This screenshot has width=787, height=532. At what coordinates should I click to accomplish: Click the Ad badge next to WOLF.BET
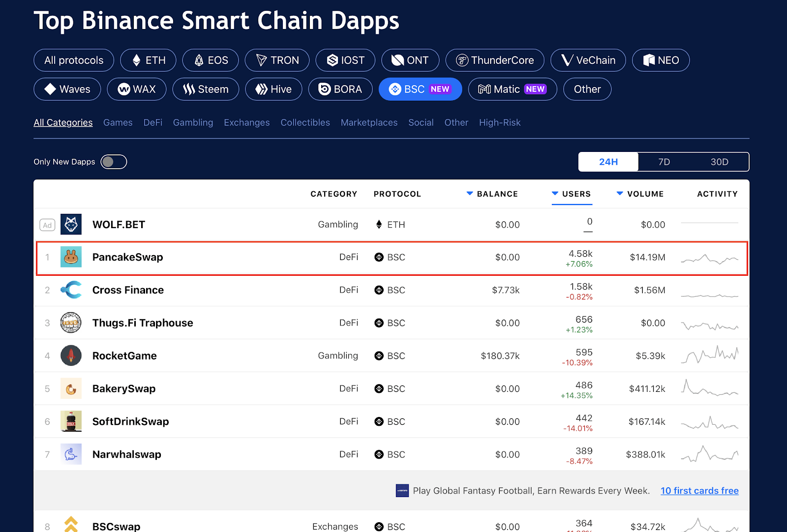click(x=47, y=225)
